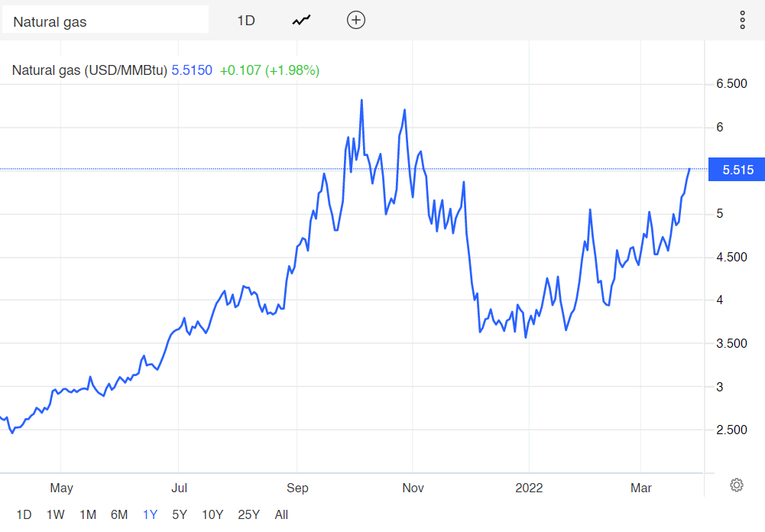Switch to the 6M time range
765x532 pixels.
coord(119,514)
